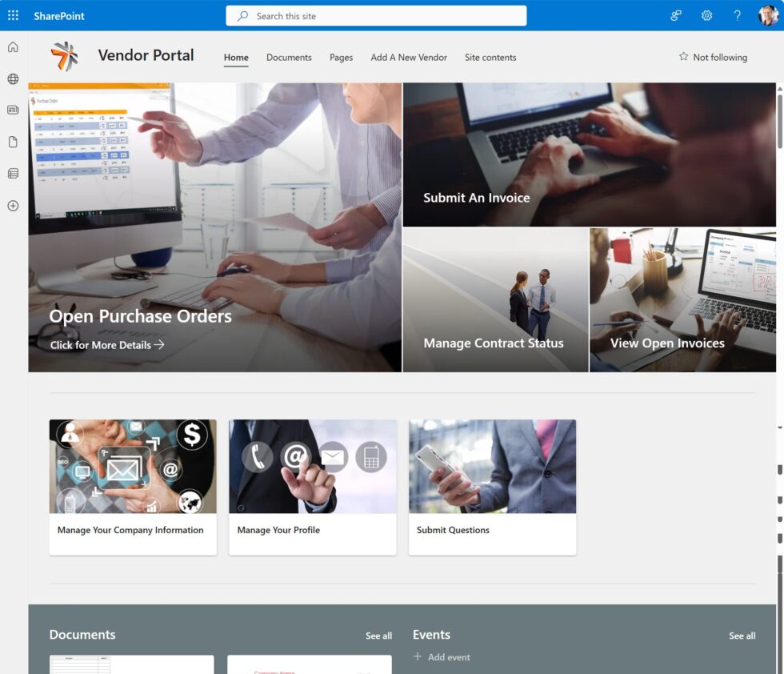Viewport: 784px width, 674px height.
Task: Select the Home icon in left sidebar
Action: 12,46
